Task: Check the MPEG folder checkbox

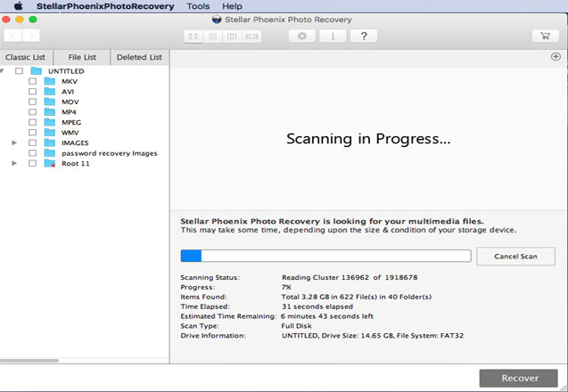Action: (x=33, y=122)
